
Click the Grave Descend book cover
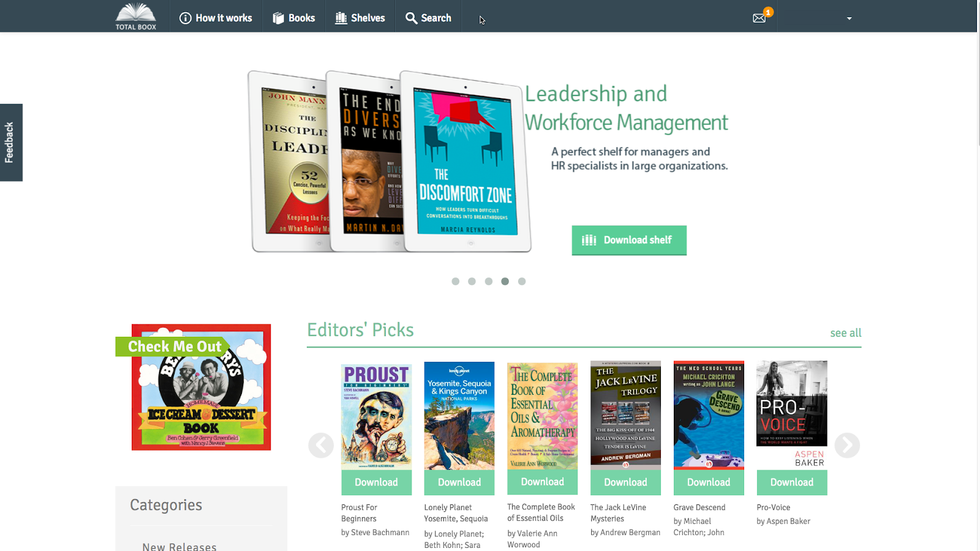tap(709, 415)
